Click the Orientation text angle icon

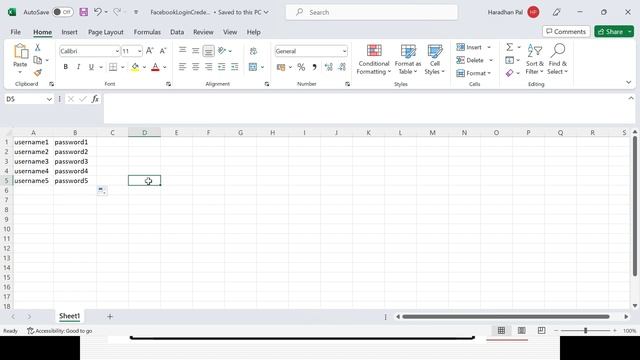[x=222, y=51]
